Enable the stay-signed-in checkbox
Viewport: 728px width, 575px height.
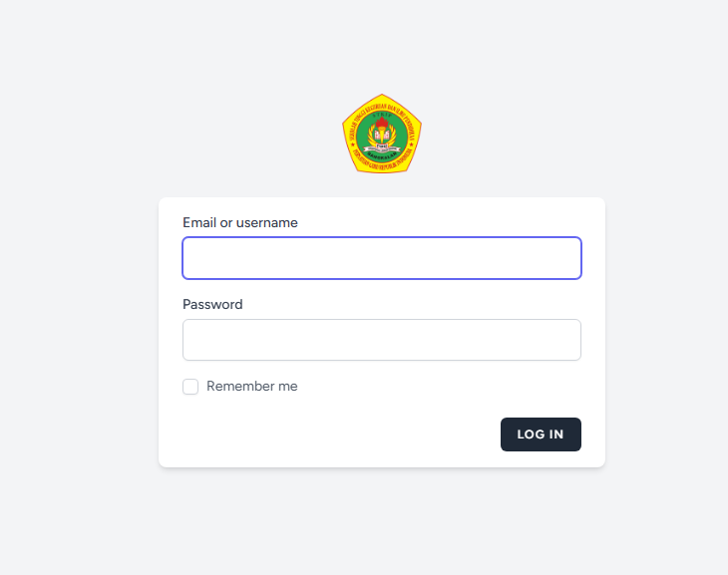tap(190, 387)
